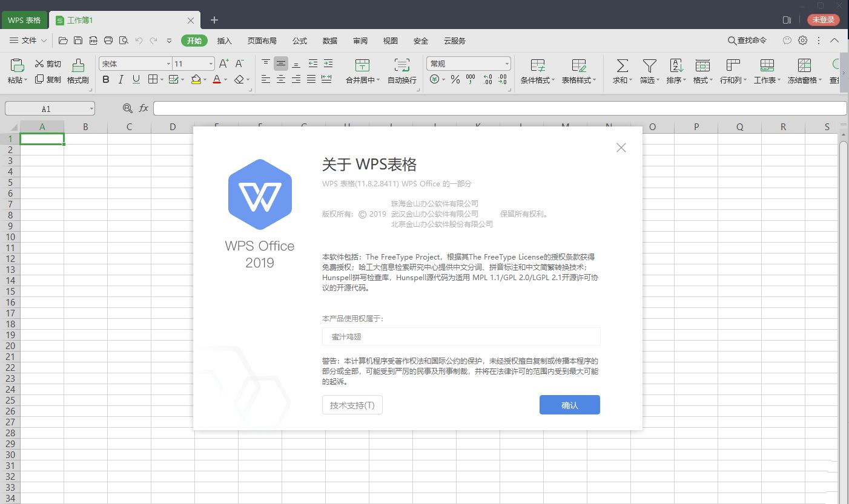
Task: Switch to the Insert (插入) ribbon tab
Action: 225,41
